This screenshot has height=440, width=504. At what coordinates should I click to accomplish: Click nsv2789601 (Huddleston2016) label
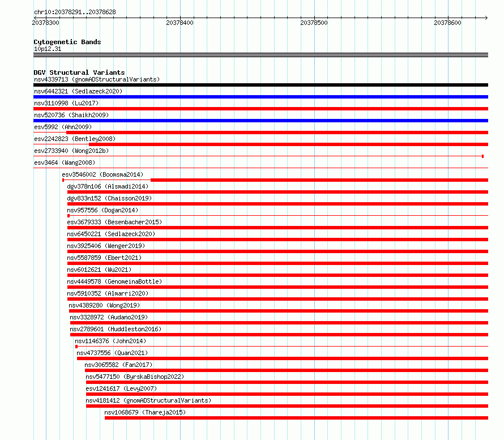[116, 329]
